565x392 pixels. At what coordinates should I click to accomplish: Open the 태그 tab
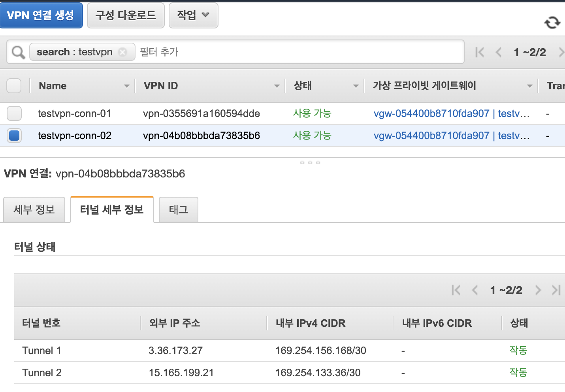tap(178, 209)
